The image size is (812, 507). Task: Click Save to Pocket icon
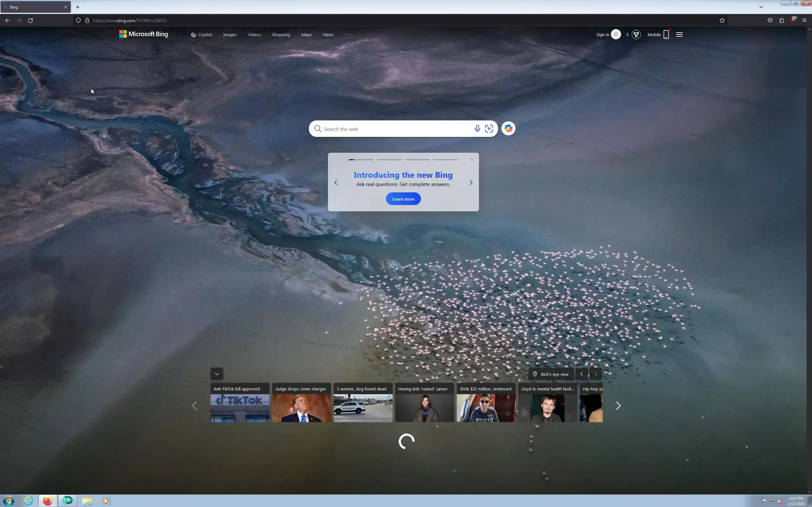point(770,21)
